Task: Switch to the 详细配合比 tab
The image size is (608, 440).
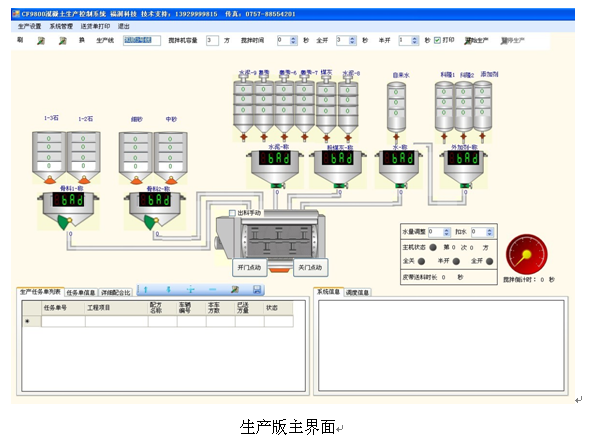Action: (x=115, y=293)
